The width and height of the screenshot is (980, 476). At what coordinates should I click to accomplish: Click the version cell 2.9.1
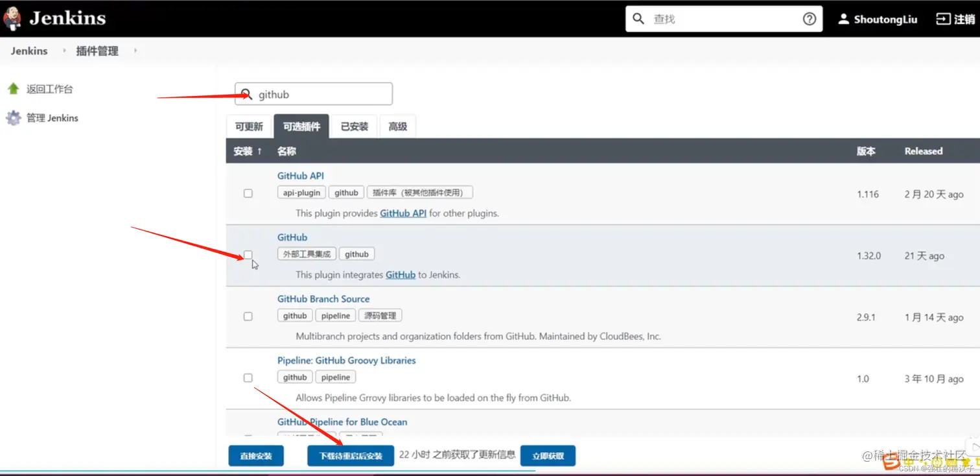(x=866, y=317)
